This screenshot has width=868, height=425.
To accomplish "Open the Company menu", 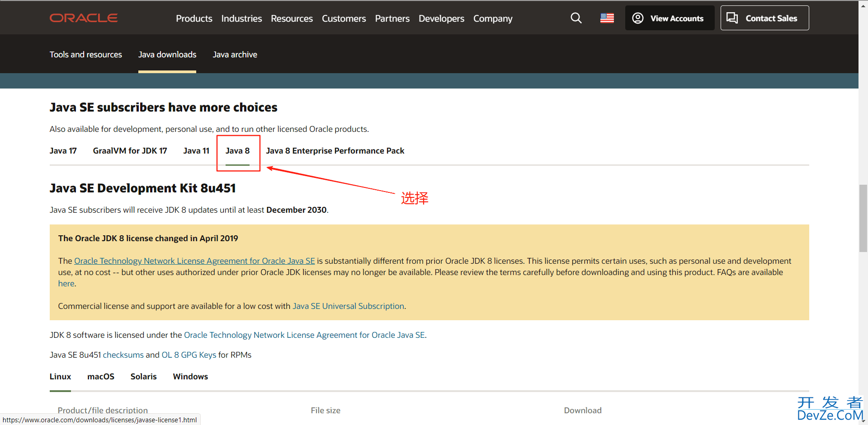I will tap(493, 19).
